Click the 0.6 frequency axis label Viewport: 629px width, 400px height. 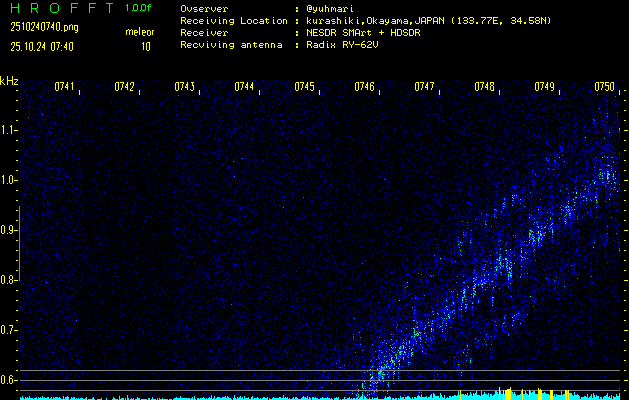(x=9, y=380)
